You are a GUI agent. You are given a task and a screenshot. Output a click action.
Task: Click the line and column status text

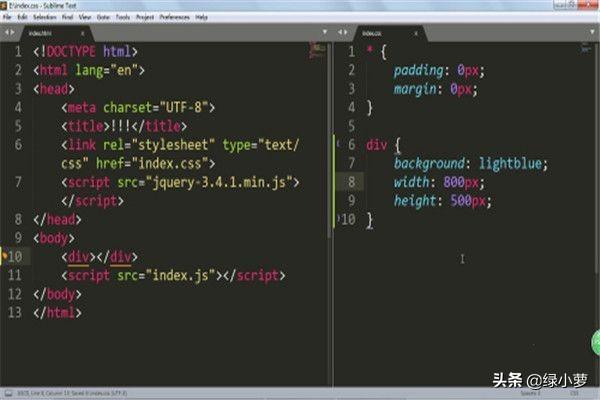click(72, 393)
